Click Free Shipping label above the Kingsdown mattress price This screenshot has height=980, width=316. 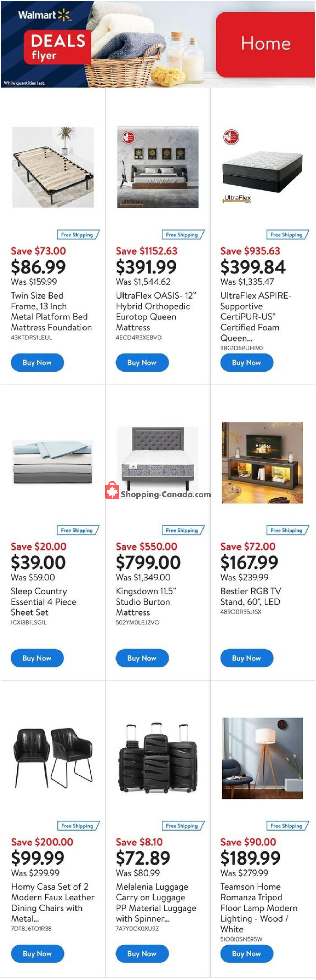pyautogui.click(x=182, y=530)
